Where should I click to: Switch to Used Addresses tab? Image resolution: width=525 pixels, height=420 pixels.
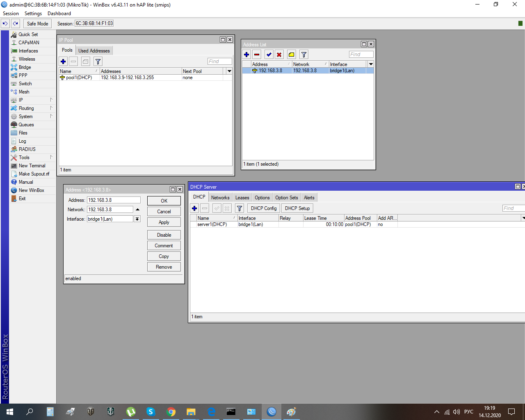click(x=94, y=51)
